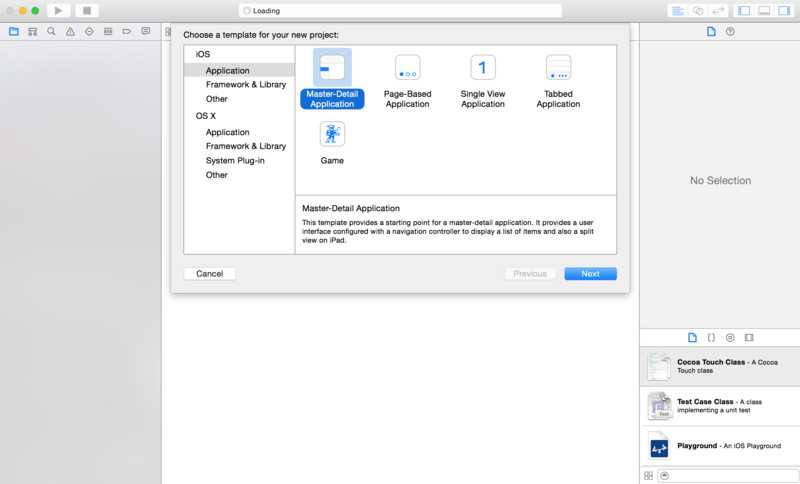Select OS X Other category

click(217, 175)
